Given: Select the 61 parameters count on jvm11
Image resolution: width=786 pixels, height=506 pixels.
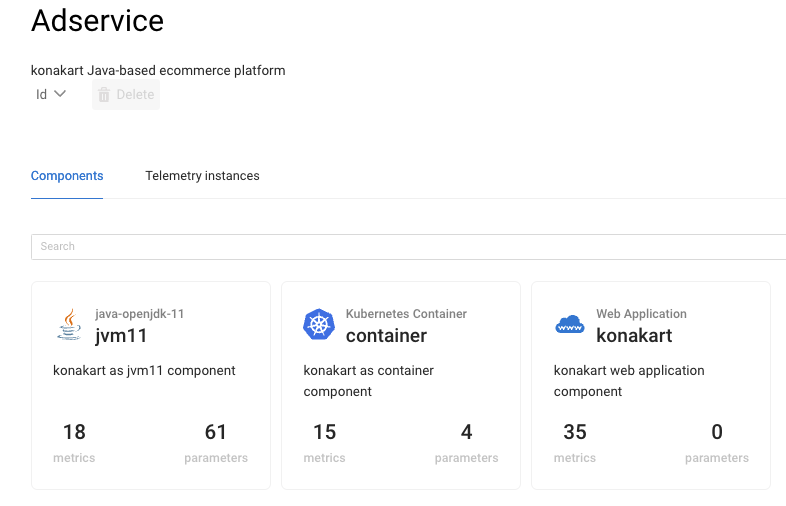Looking at the screenshot, I should tap(216, 432).
